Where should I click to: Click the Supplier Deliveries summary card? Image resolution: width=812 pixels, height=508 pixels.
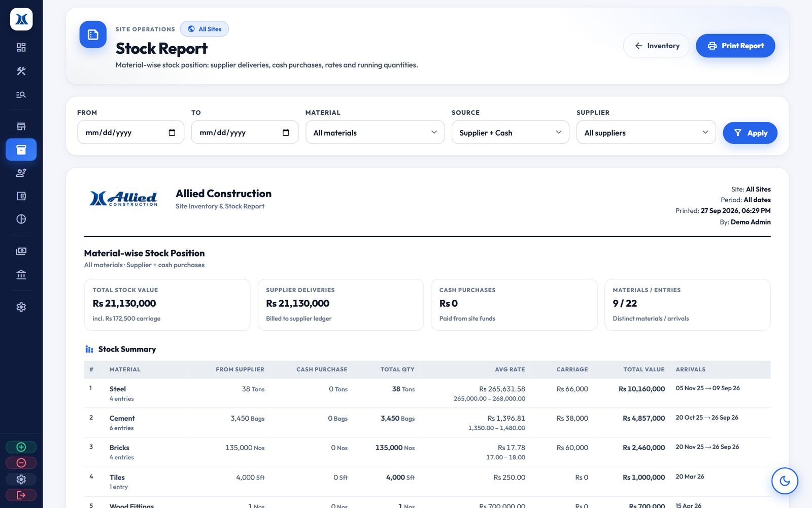[x=341, y=305]
